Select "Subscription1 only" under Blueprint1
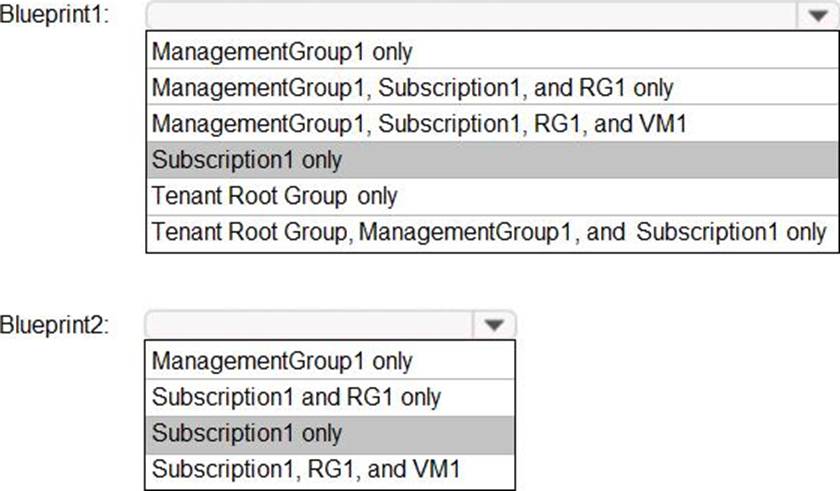Viewport: 840px width, 491px height. 247,159
